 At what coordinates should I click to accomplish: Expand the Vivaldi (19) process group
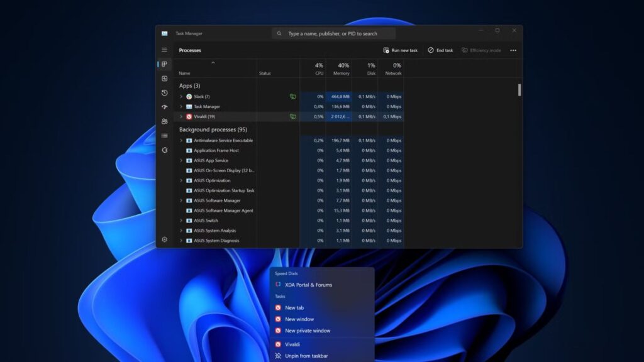coord(181,116)
